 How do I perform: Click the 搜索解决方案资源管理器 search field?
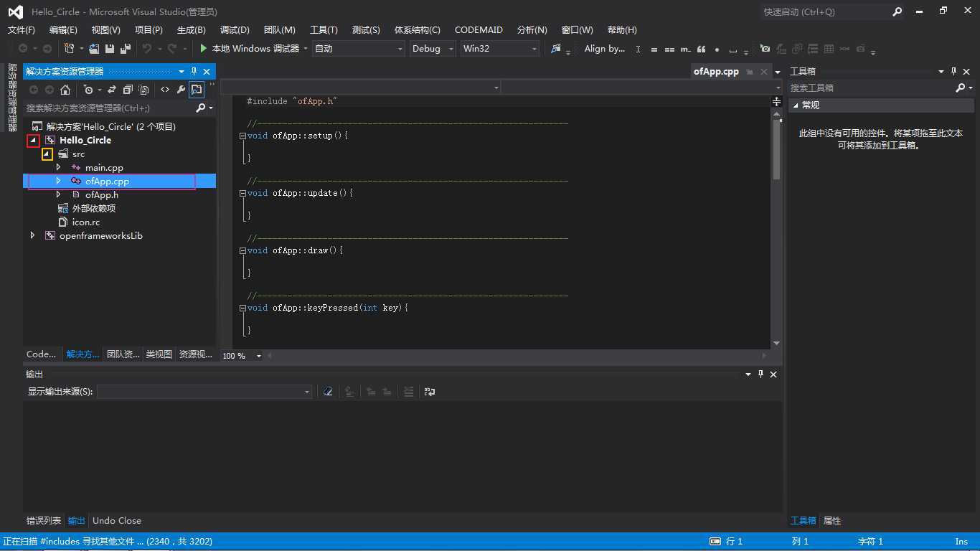(x=109, y=108)
